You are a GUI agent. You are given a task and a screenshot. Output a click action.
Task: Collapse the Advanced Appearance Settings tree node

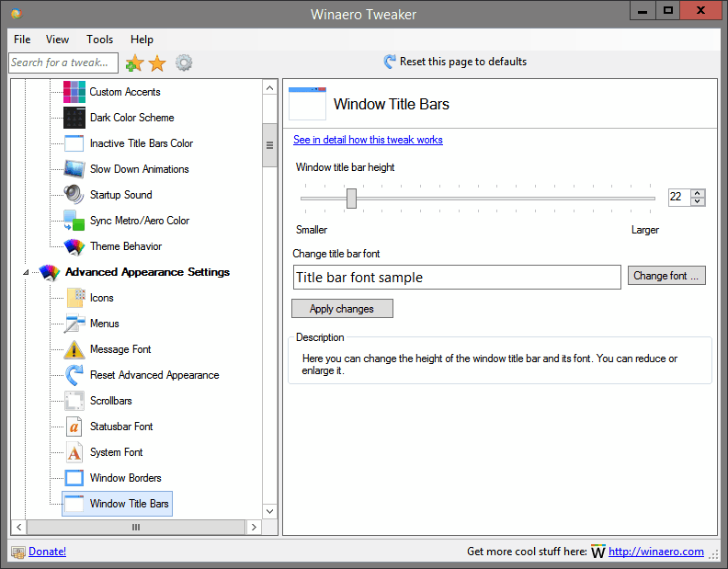click(26, 272)
